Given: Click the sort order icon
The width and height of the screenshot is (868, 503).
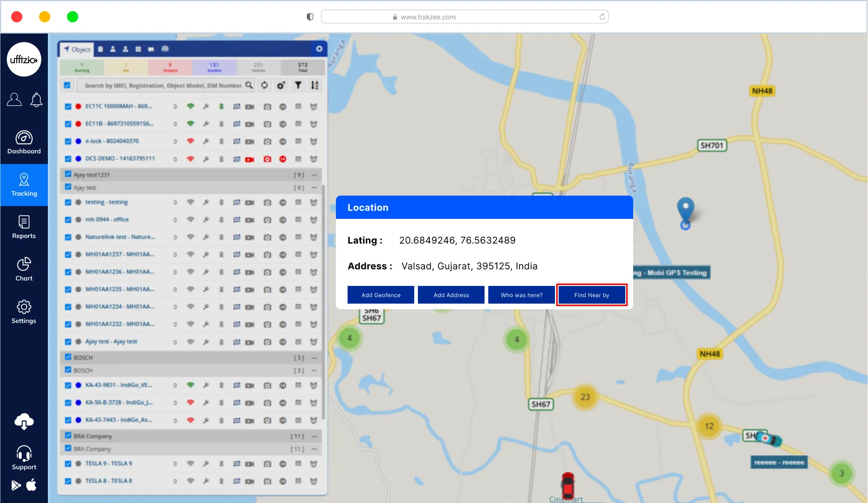Looking at the screenshot, I should (x=315, y=85).
